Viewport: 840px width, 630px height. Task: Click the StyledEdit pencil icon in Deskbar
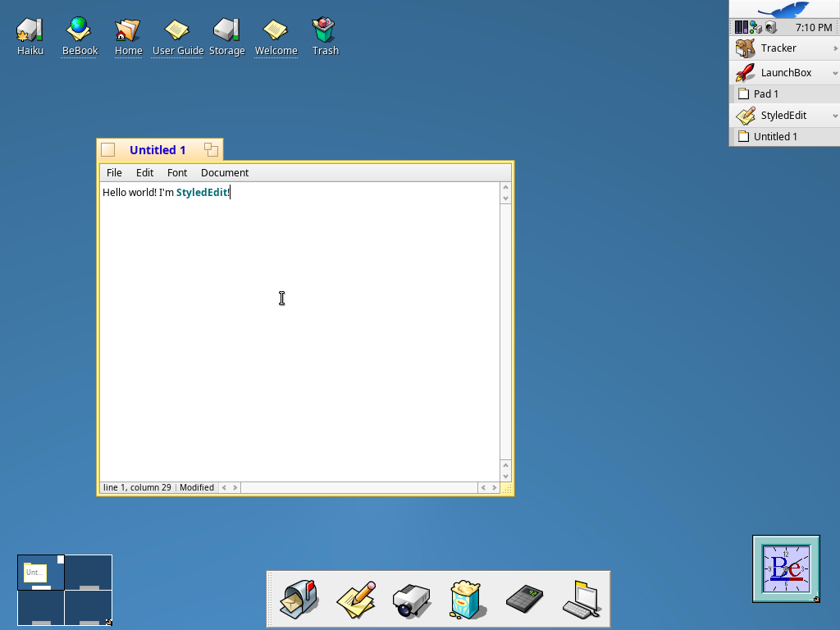coord(745,115)
